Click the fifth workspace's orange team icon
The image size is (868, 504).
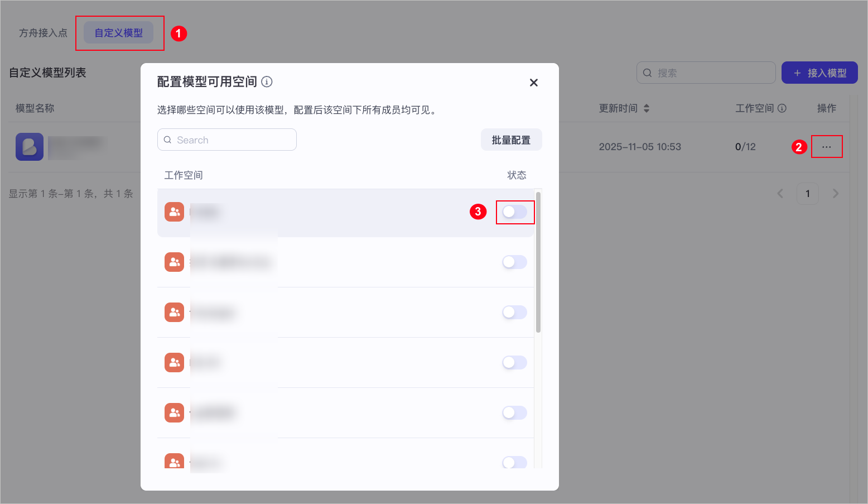tap(175, 412)
